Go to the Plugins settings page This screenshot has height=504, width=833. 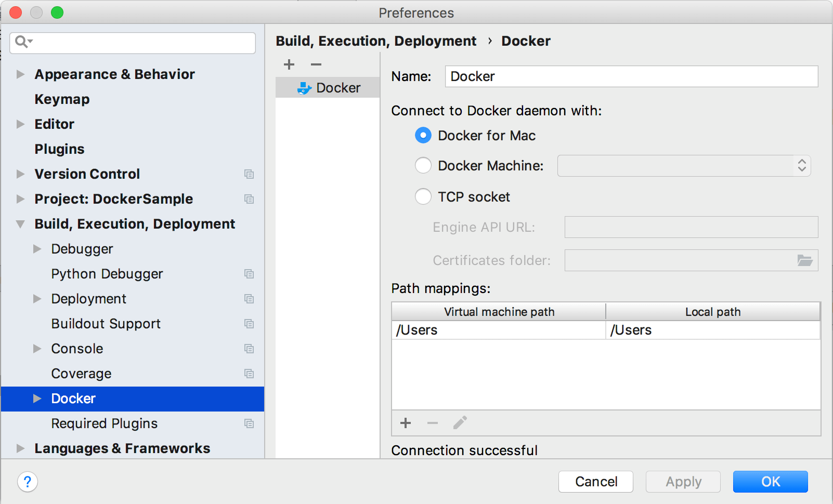pyautogui.click(x=59, y=149)
